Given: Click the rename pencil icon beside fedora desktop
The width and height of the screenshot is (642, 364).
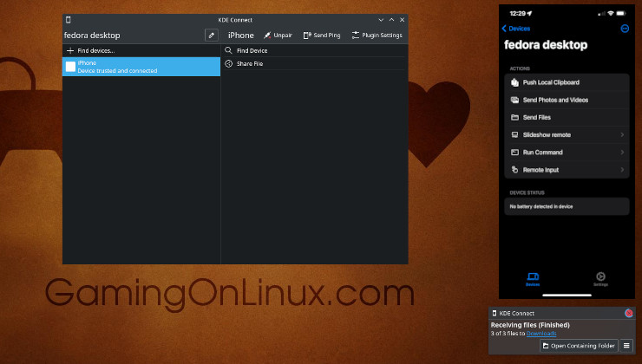Looking at the screenshot, I should pyautogui.click(x=212, y=36).
